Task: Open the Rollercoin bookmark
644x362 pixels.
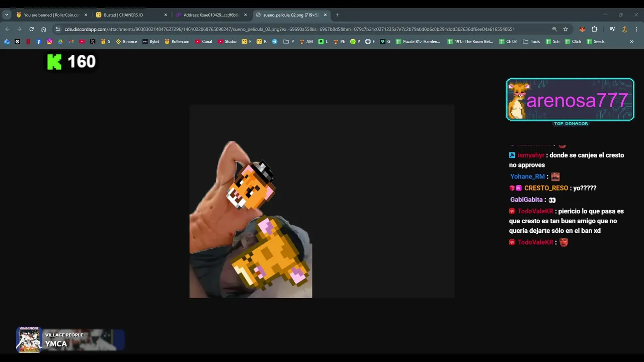Action: point(177,42)
